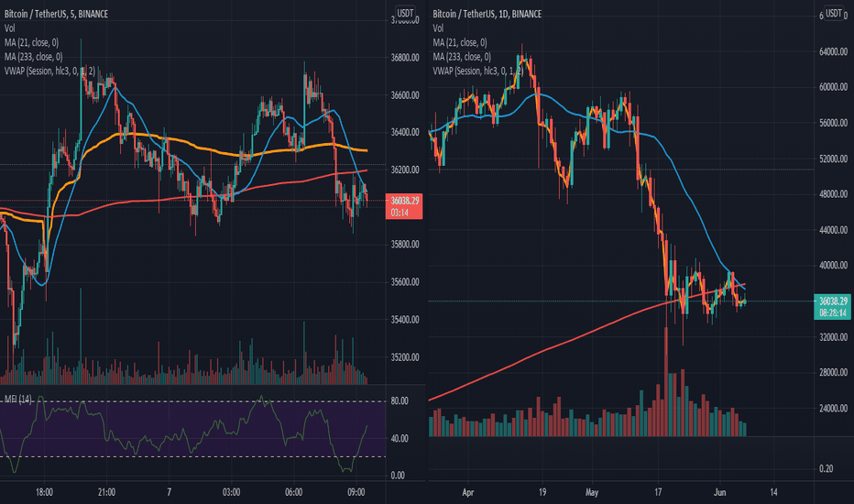The height and width of the screenshot is (504, 854).
Task: Click the 18:00 time axis label
Action: 44,492
